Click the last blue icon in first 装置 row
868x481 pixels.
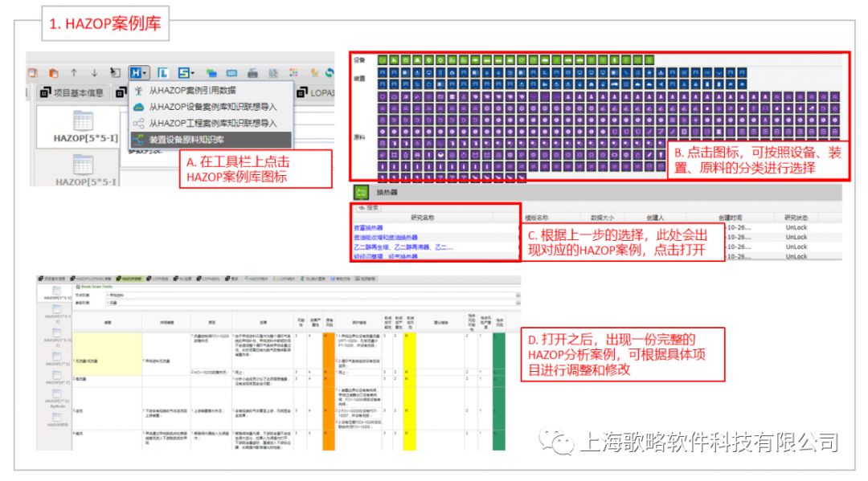point(742,72)
